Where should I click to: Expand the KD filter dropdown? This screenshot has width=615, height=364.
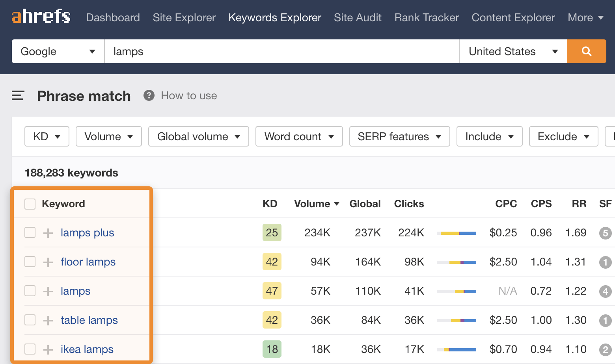click(47, 136)
